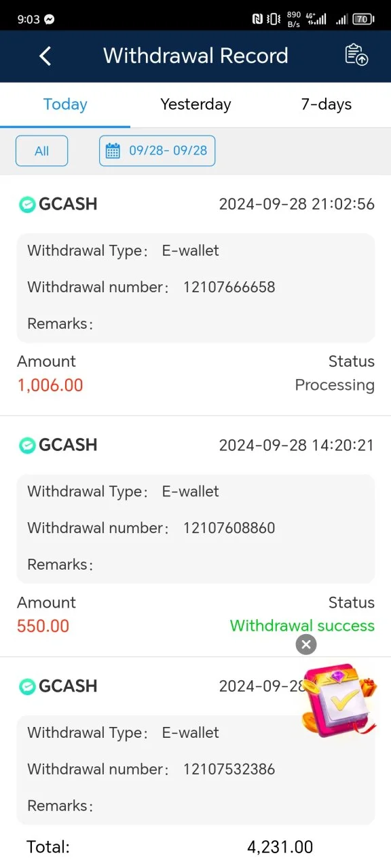The height and width of the screenshot is (868, 391).
Task: Tap the battery indicator in status bar
Action: coord(363,20)
